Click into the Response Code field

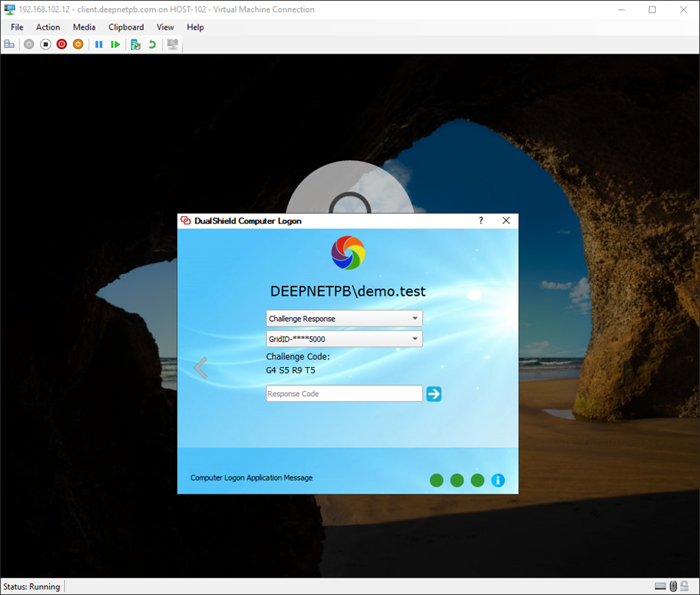(x=344, y=394)
